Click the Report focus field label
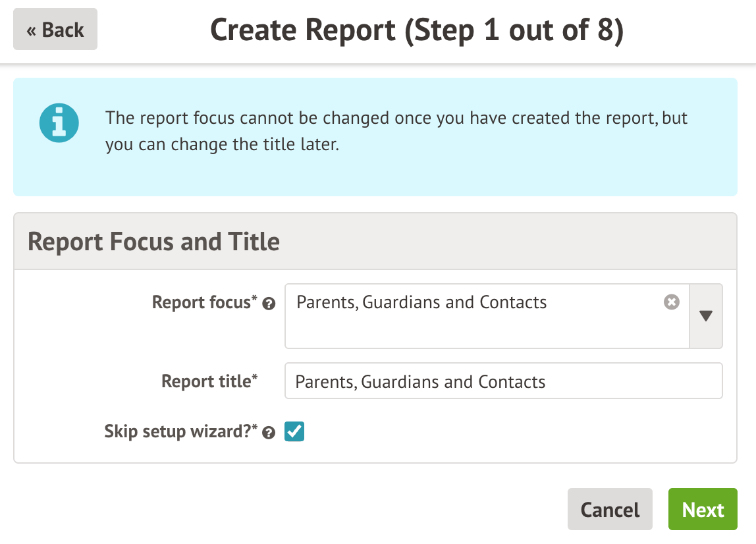Image resolution: width=756 pixels, height=544 pixels. (x=202, y=302)
